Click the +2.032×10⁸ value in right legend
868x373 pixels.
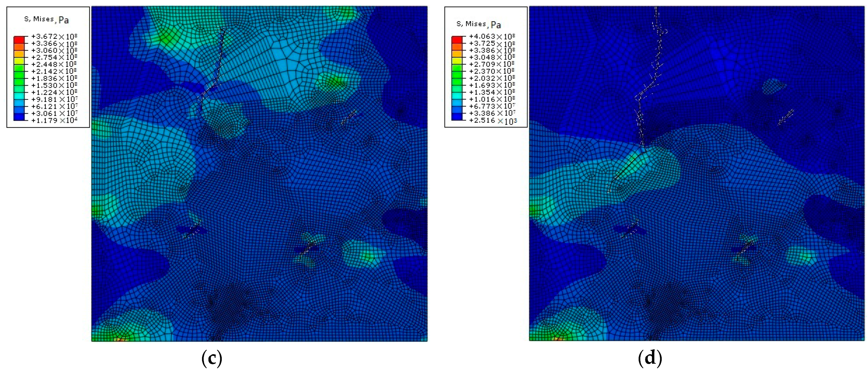pos(492,78)
